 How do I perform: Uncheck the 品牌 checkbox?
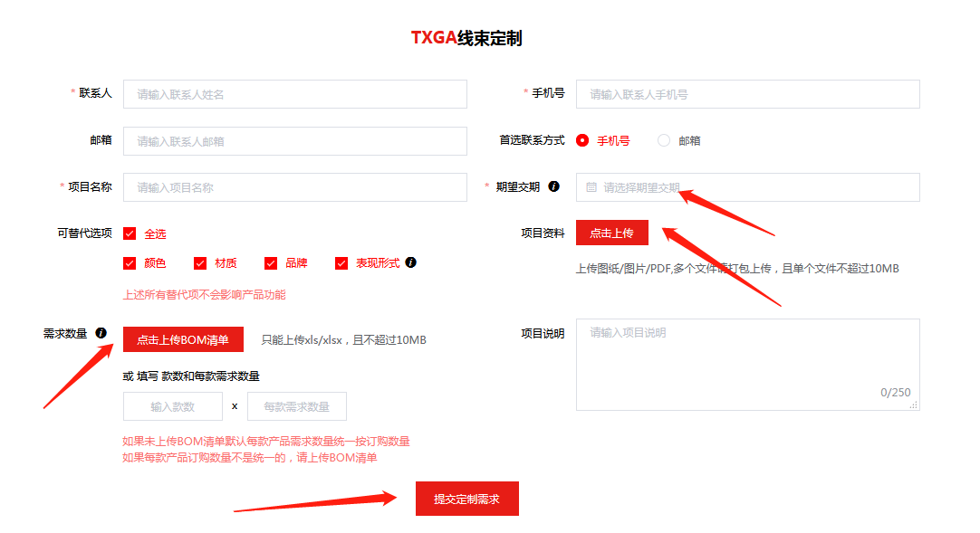(x=271, y=263)
